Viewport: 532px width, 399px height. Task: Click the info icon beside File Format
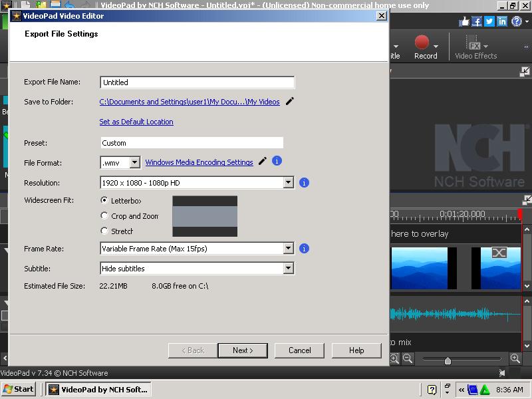point(277,161)
